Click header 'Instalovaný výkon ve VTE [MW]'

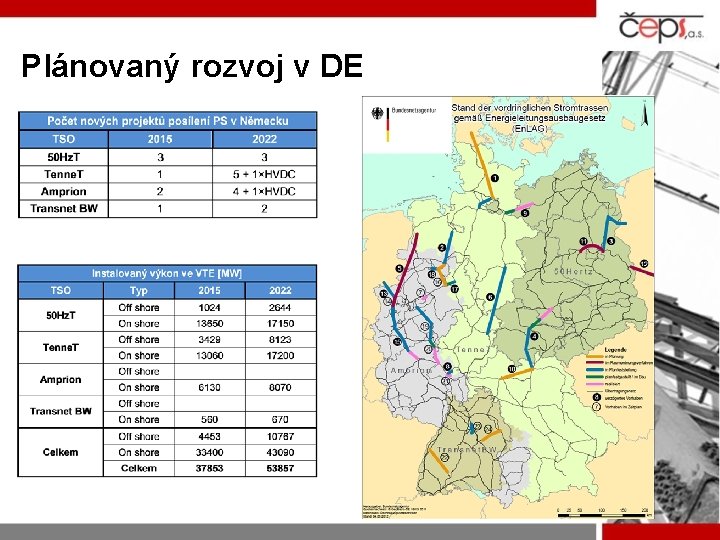[167, 274]
